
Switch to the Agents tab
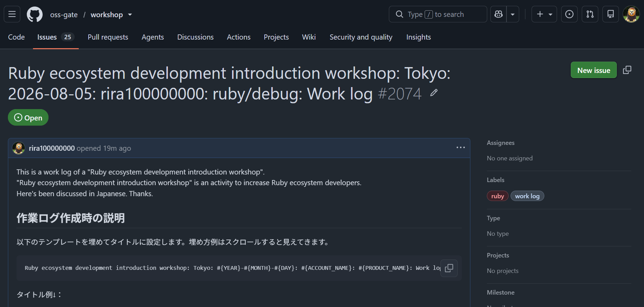click(x=153, y=37)
